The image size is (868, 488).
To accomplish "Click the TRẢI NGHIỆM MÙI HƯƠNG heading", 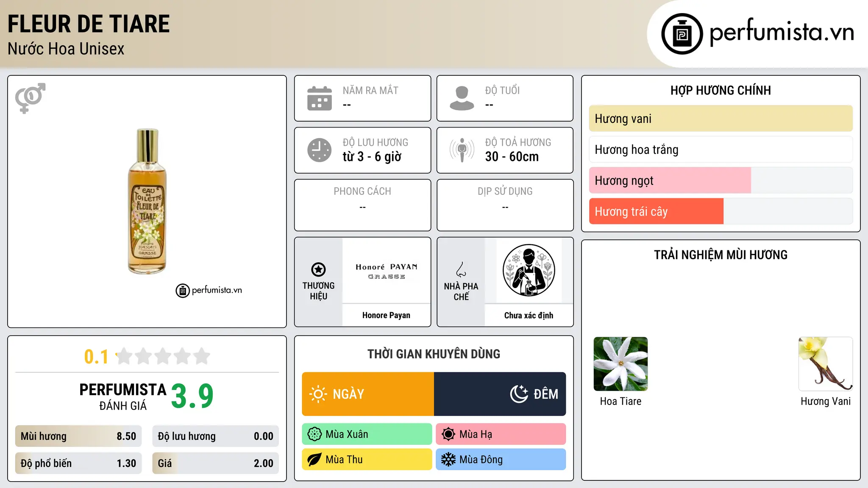I will click(721, 255).
